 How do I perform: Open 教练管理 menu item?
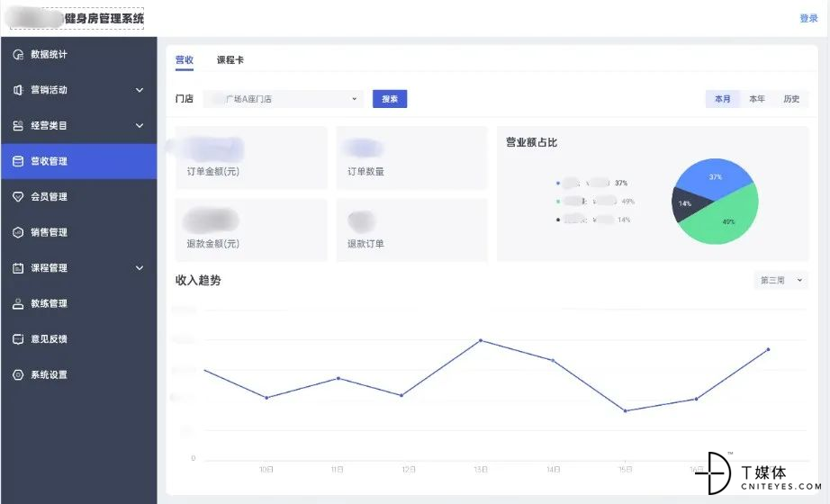click(79, 303)
